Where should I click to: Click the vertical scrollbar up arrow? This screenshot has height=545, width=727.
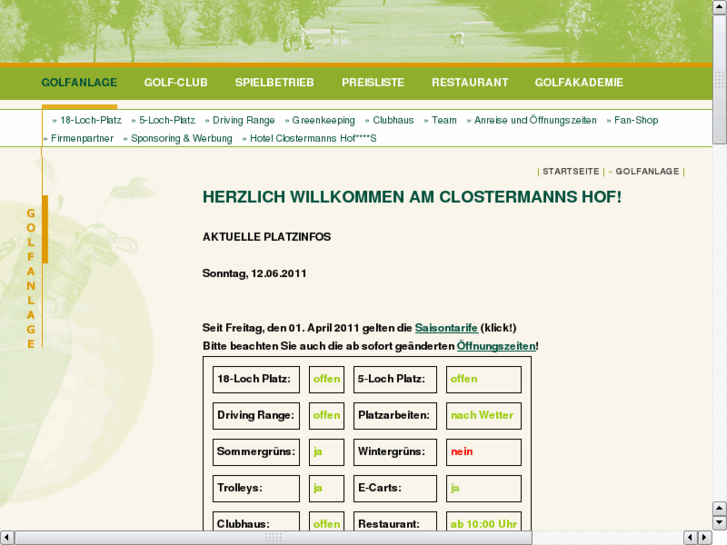pos(720,8)
